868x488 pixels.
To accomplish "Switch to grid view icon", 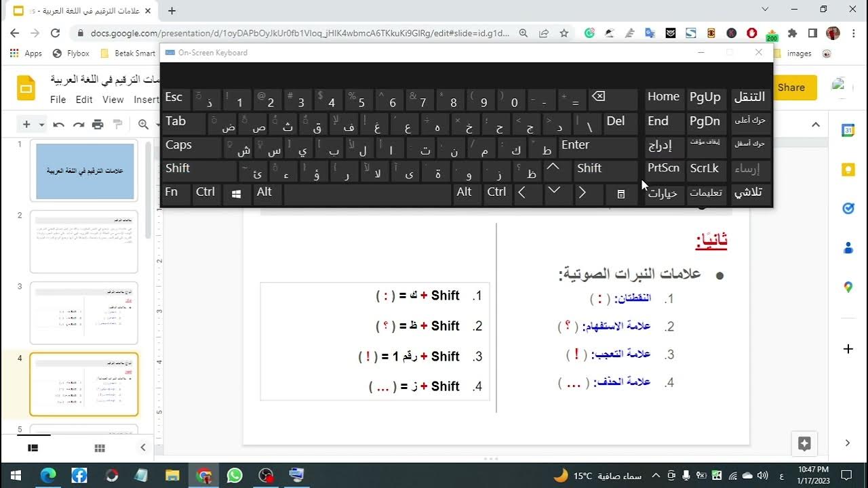I will [100, 448].
